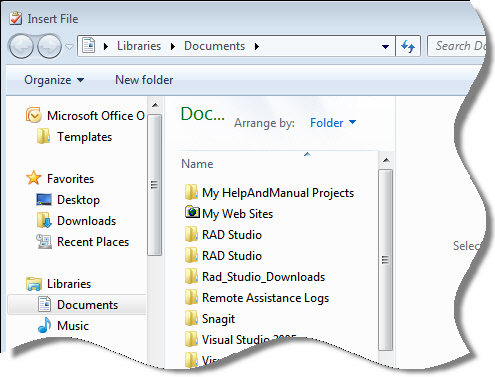Select the My Web Sites folder
Screen dimensions: 495x377
(x=237, y=214)
